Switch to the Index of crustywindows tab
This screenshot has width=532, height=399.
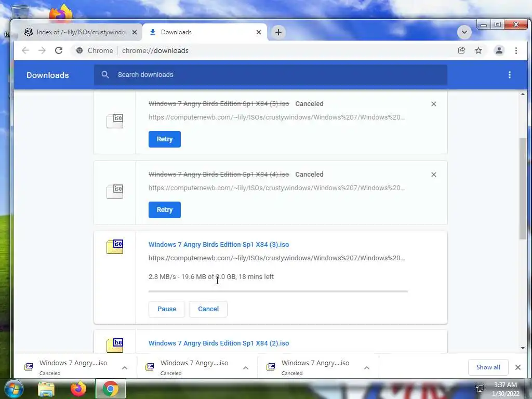point(81,32)
